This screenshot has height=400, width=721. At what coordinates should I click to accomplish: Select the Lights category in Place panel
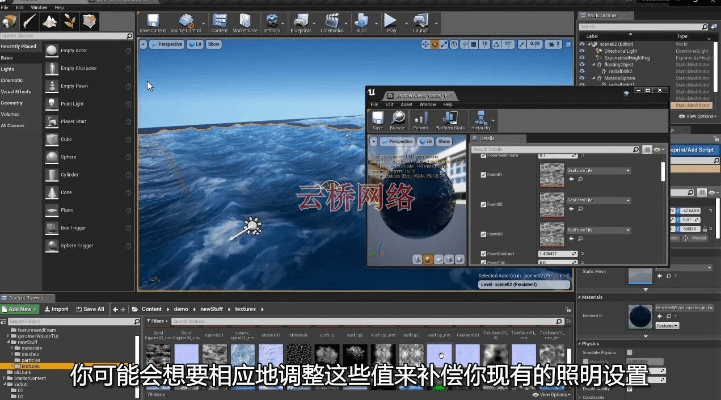pos(8,69)
